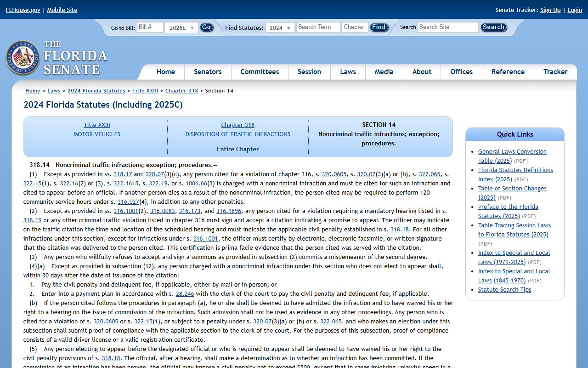The height and width of the screenshot is (368, 588).
Task: Open the bill session 2026E dropdown
Action: [x=181, y=28]
